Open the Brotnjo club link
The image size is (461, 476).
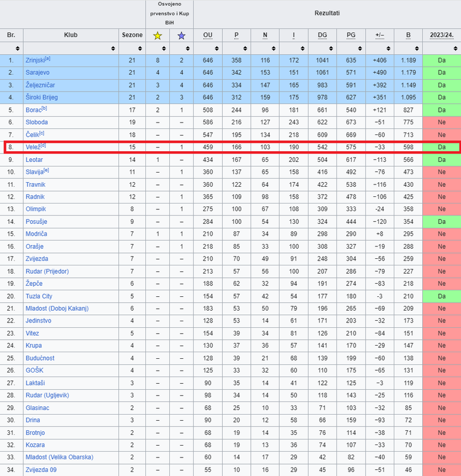pos(35,433)
